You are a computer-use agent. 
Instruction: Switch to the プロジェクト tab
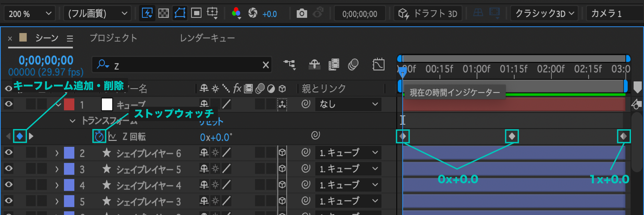click(113, 38)
